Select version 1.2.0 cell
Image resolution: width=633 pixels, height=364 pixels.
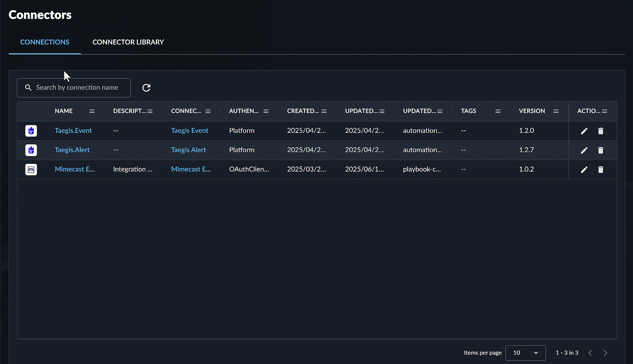point(526,131)
